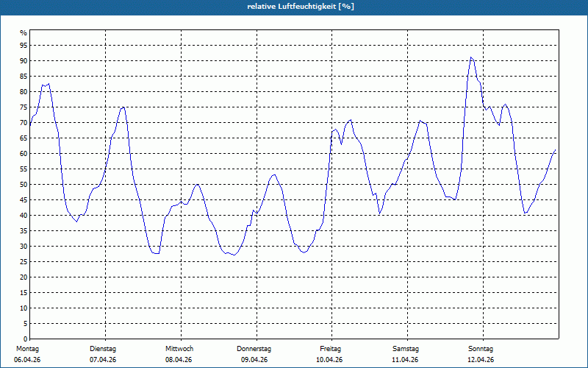Click the '%' unit label on y-axis
This screenshot has width=588, height=368.
[24, 33]
